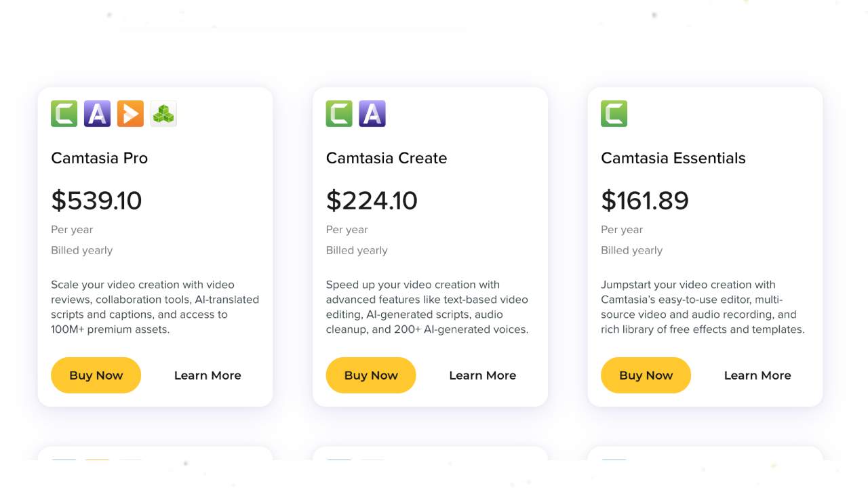The image size is (868, 488).
Task: Click the purple Audiate icon in Camtasia Pro card
Action: click(x=97, y=114)
